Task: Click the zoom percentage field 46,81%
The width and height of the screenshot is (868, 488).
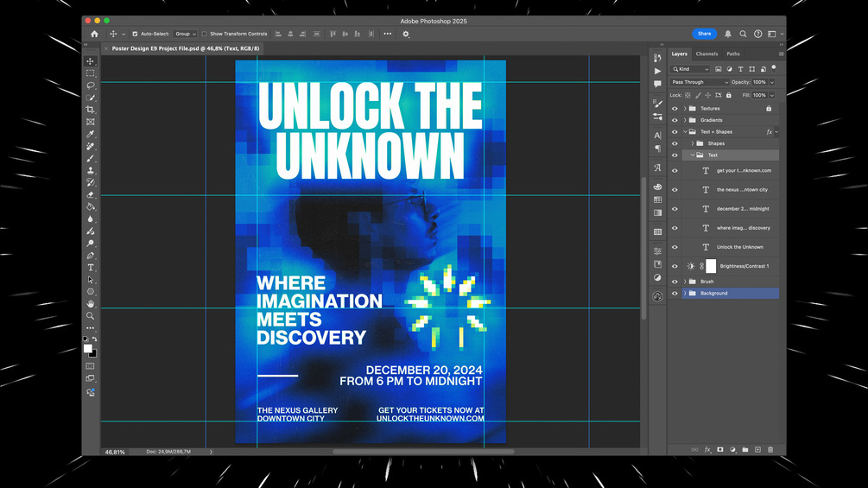Action: click(115, 452)
